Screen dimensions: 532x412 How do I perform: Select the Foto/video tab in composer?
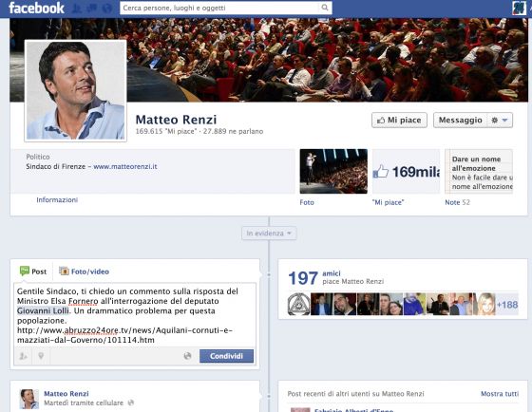85,272
